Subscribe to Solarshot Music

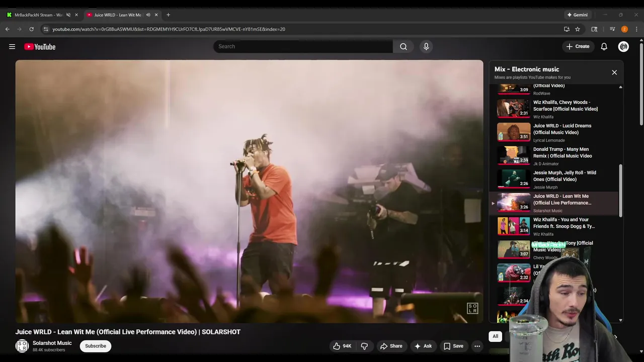coord(96,346)
